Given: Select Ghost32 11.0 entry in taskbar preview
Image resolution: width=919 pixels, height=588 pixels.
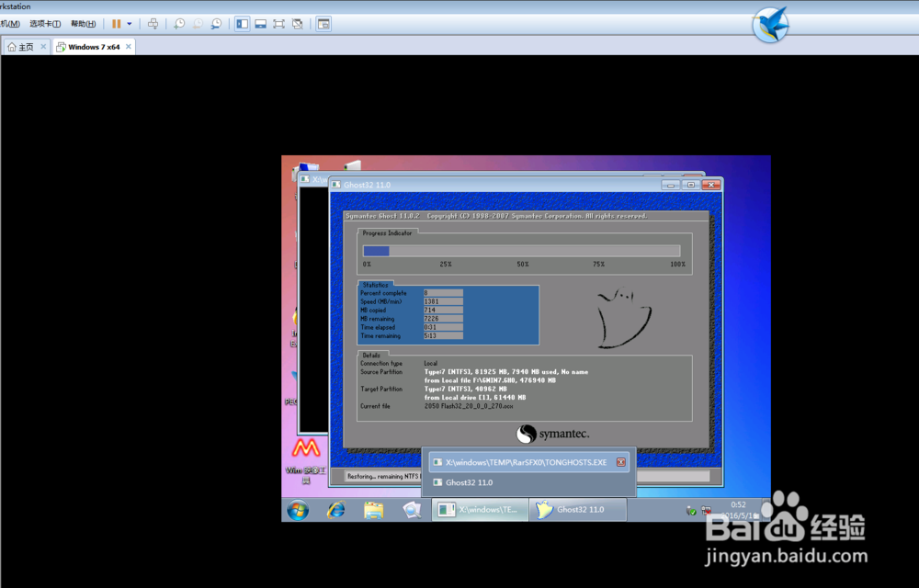Looking at the screenshot, I should [x=529, y=482].
